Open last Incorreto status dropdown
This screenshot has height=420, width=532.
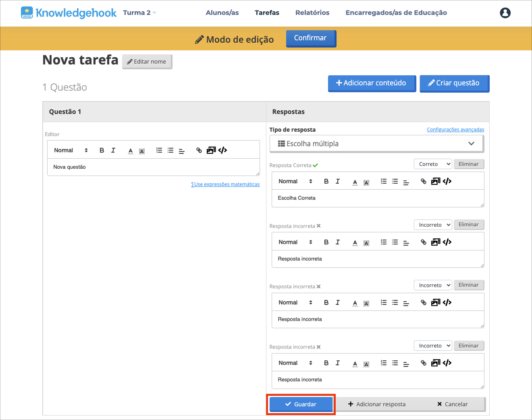tap(433, 346)
